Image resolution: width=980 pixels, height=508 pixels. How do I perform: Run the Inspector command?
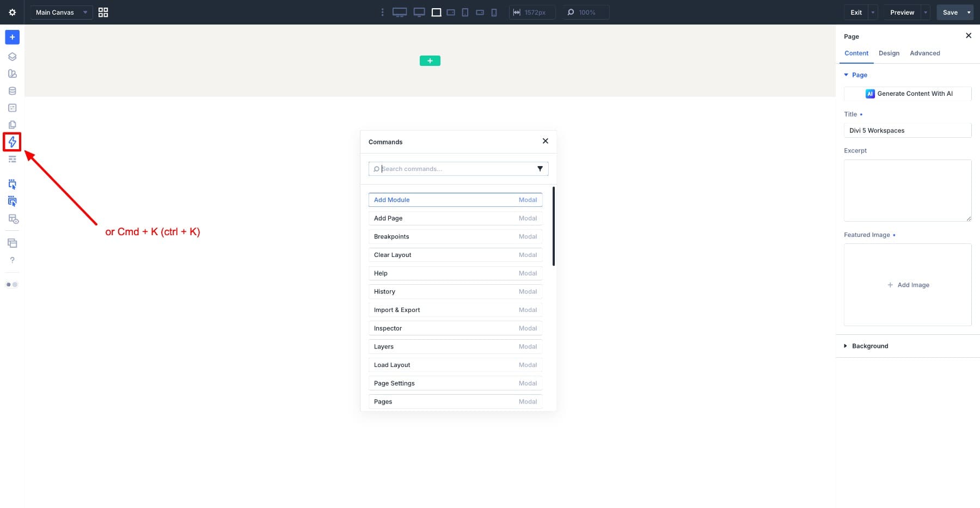coord(455,328)
